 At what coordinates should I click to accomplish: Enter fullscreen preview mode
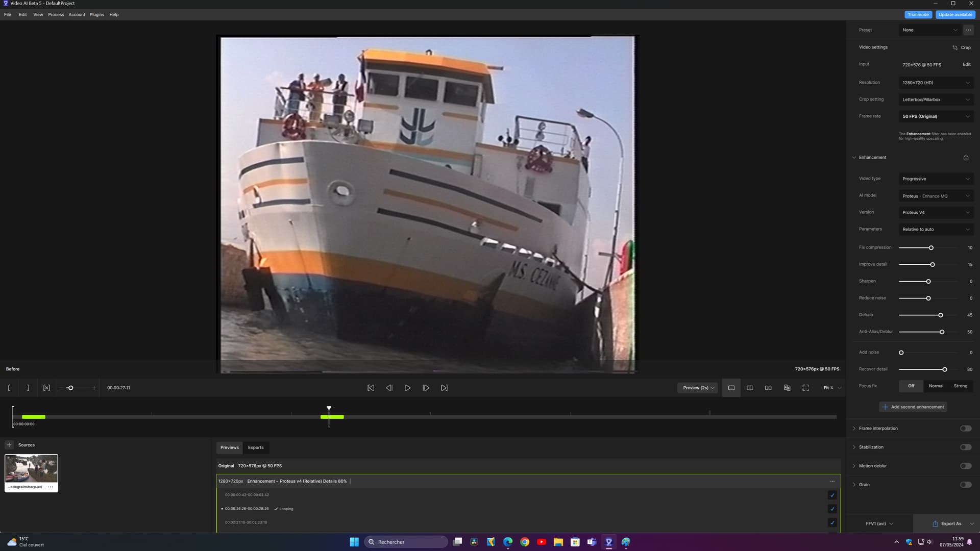click(x=805, y=388)
